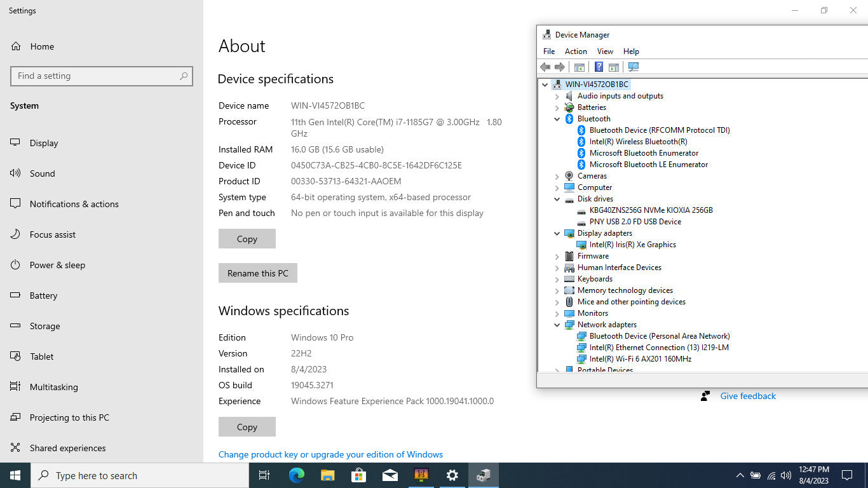The height and width of the screenshot is (488, 868).
Task: Click the Forward arrow in Device Manager toolbar
Action: [x=560, y=67]
